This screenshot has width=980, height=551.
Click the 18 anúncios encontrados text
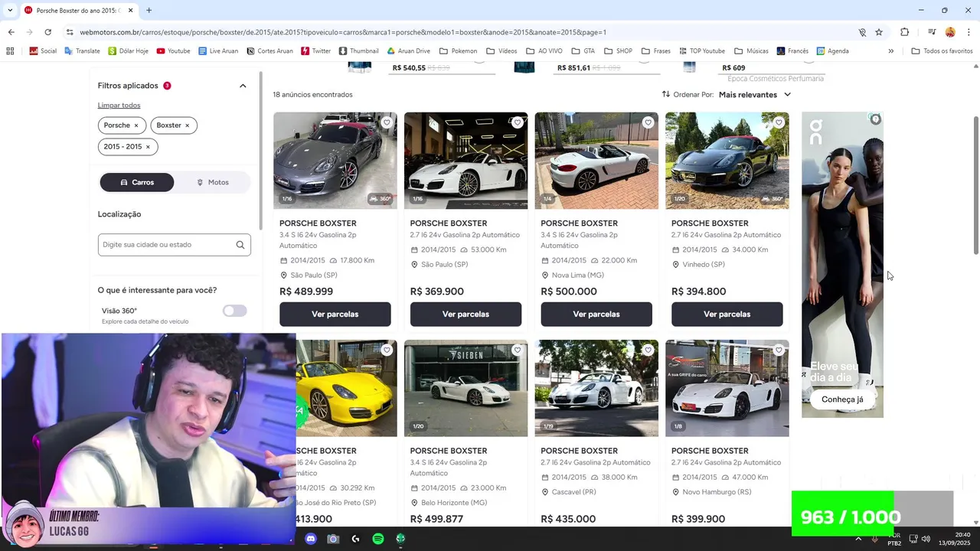point(312,95)
